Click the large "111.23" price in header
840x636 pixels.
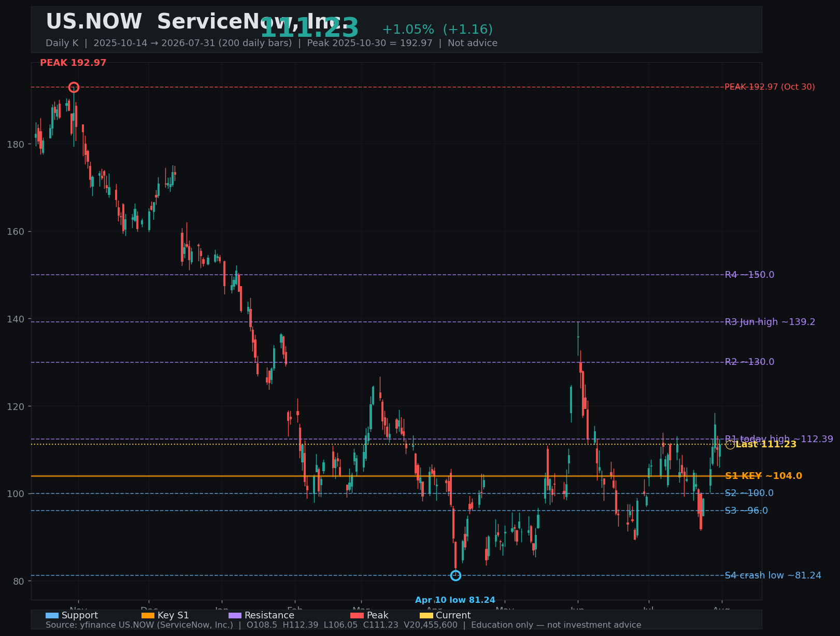click(309, 28)
